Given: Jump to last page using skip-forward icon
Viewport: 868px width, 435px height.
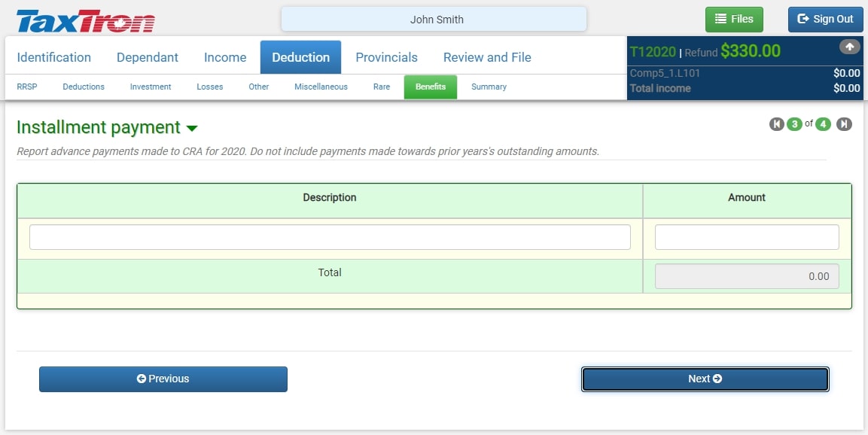Looking at the screenshot, I should tap(844, 124).
